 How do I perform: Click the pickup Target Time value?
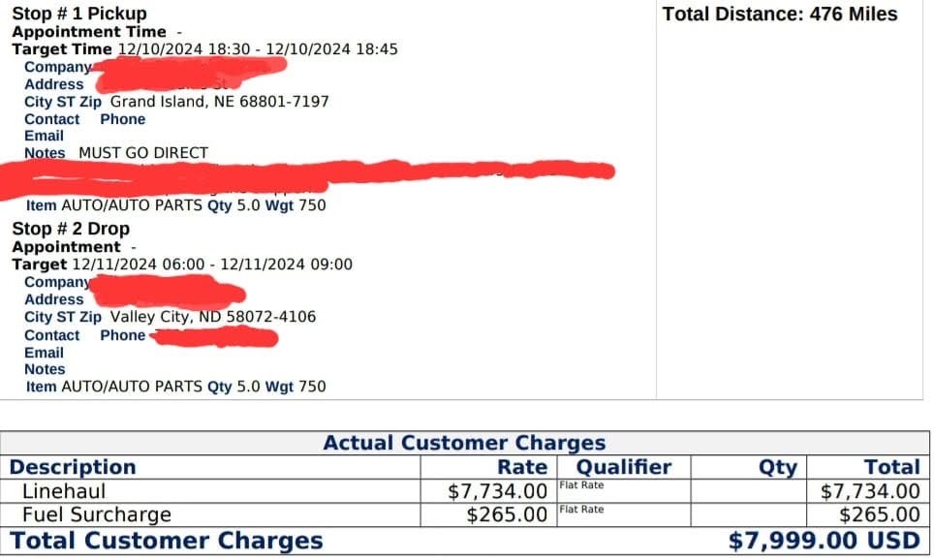[x=258, y=48]
